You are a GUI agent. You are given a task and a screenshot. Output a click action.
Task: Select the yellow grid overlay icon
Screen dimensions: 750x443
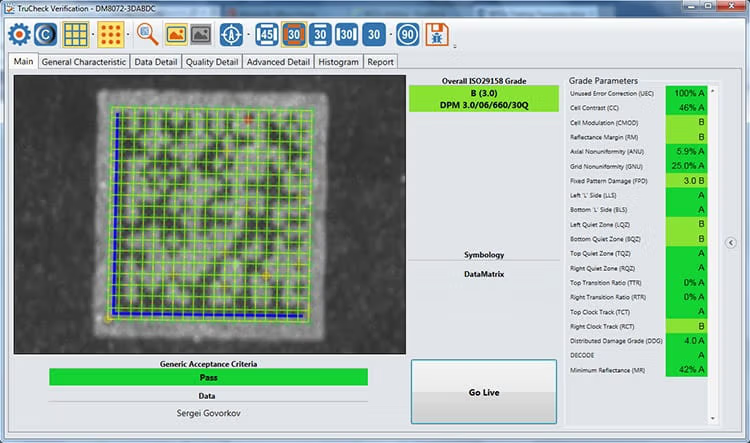tap(76, 35)
